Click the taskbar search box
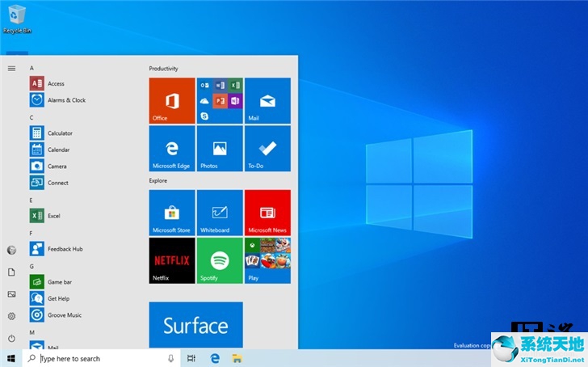This screenshot has height=367, width=588. [101, 358]
